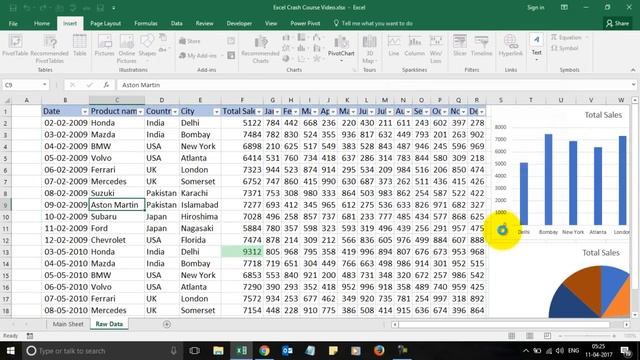The height and width of the screenshot is (360, 640).
Task: Insert a Symbol
Action: [x=564, y=48]
